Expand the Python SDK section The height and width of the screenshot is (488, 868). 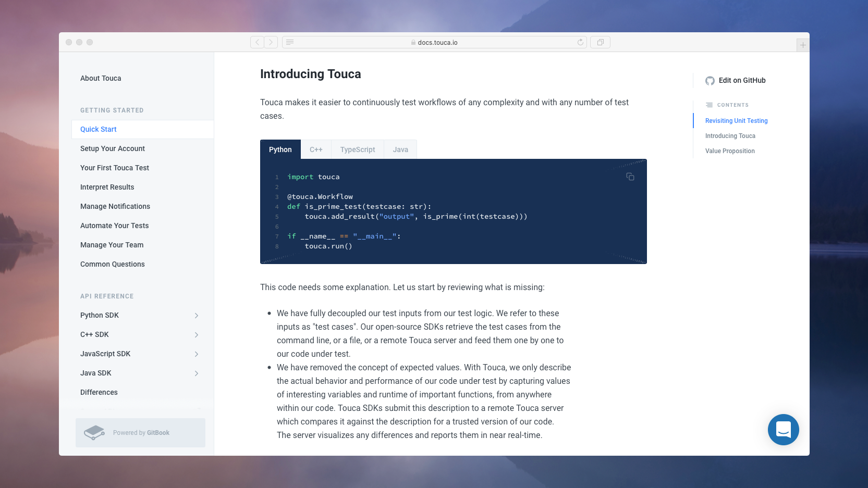tap(197, 316)
